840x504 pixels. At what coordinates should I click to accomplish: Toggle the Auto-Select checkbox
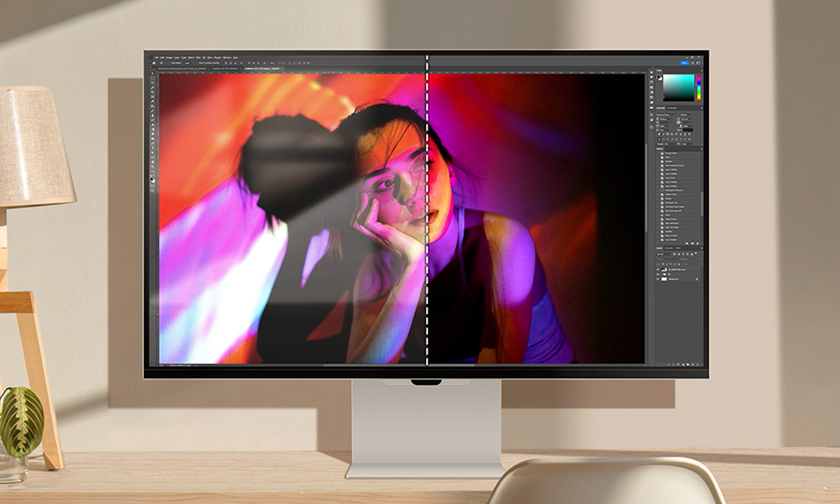pyautogui.click(x=172, y=63)
